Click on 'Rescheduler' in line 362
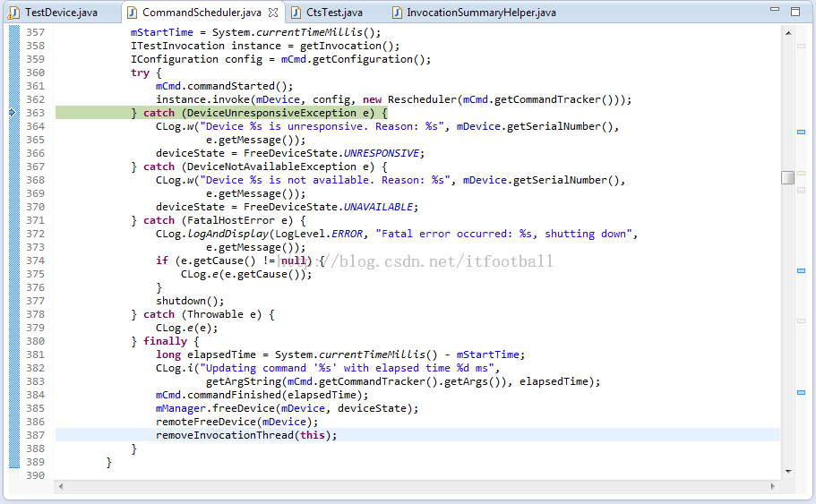The image size is (816, 504). click(422, 99)
